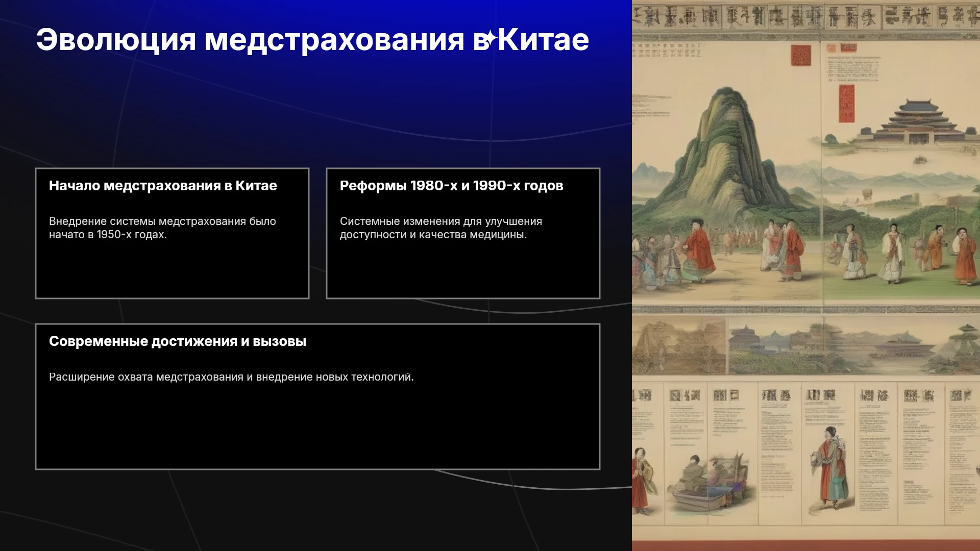980x551 pixels.
Task: Click the tall vertical red seal beside the temple
Action: pyautogui.click(x=846, y=103)
